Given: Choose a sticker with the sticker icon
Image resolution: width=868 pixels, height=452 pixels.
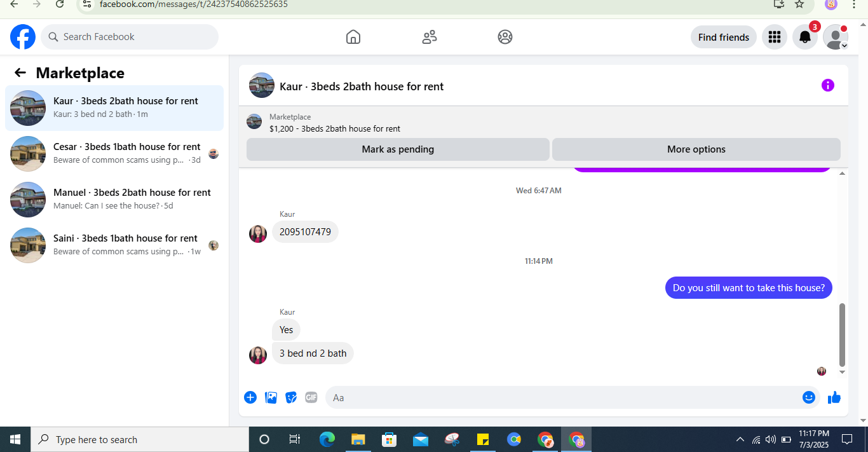Looking at the screenshot, I should pos(291,397).
